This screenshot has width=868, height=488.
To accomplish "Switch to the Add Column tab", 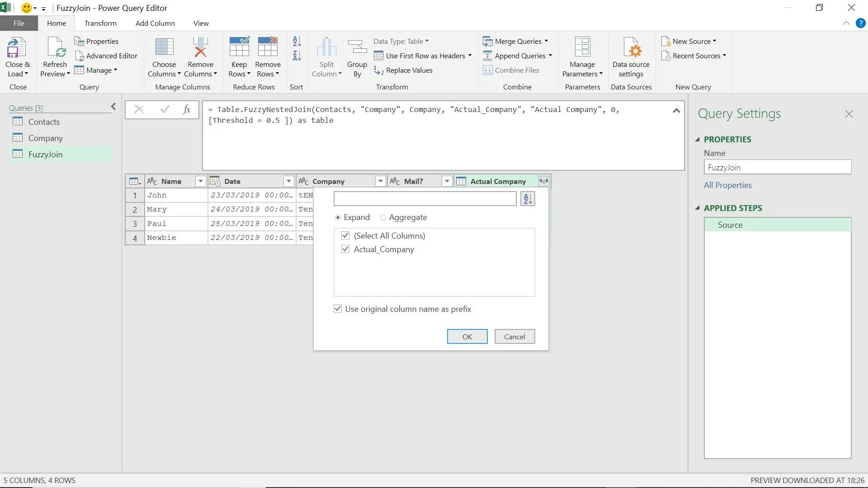I will pos(155,23).
